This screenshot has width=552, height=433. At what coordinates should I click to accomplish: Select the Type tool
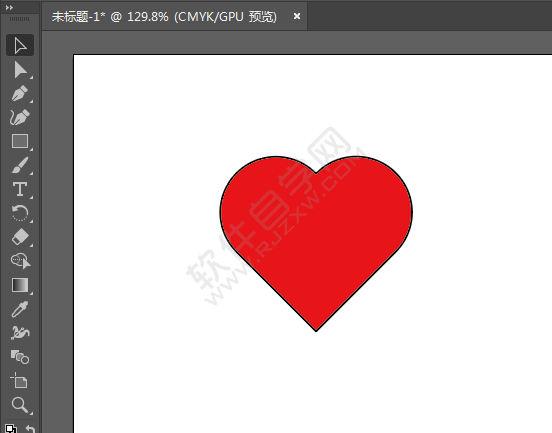(x=20, y=189)
